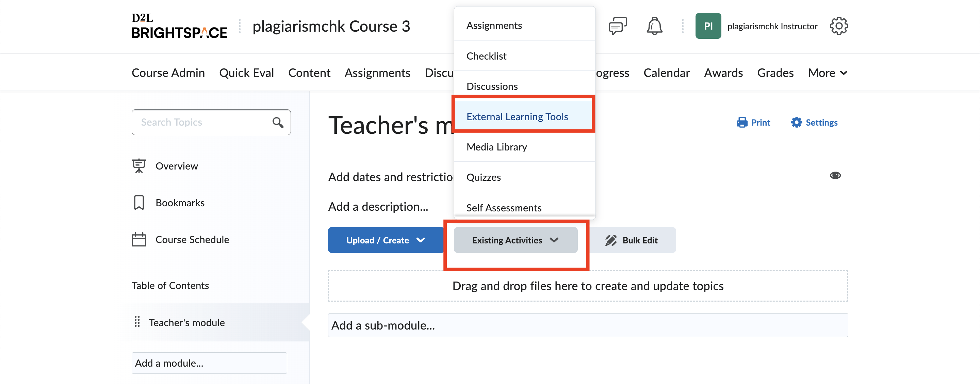This screenshot has width=980, height=384.
Task: Select the Course Schedule sidebar item
Action: click(x=192, y=239)
